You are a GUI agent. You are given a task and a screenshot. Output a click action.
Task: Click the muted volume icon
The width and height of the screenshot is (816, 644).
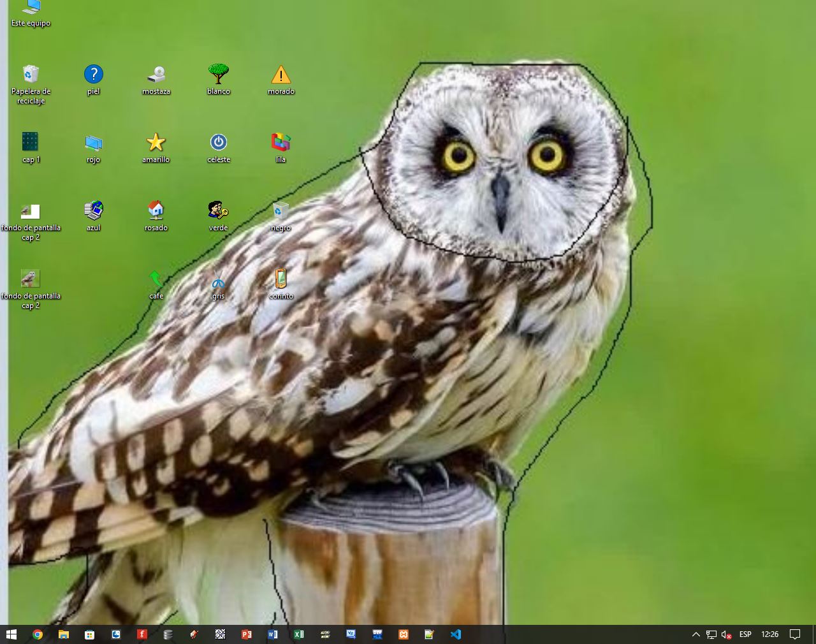tap(727, 634)
